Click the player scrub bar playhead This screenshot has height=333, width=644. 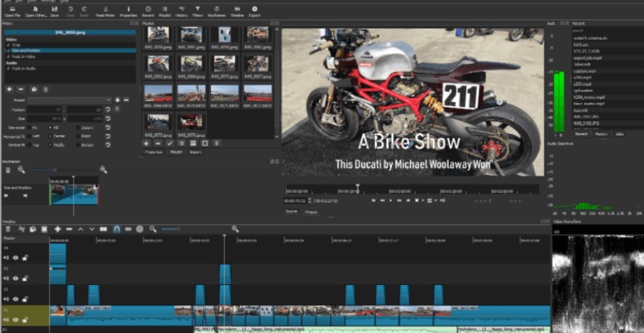click(x=358, y=188)
